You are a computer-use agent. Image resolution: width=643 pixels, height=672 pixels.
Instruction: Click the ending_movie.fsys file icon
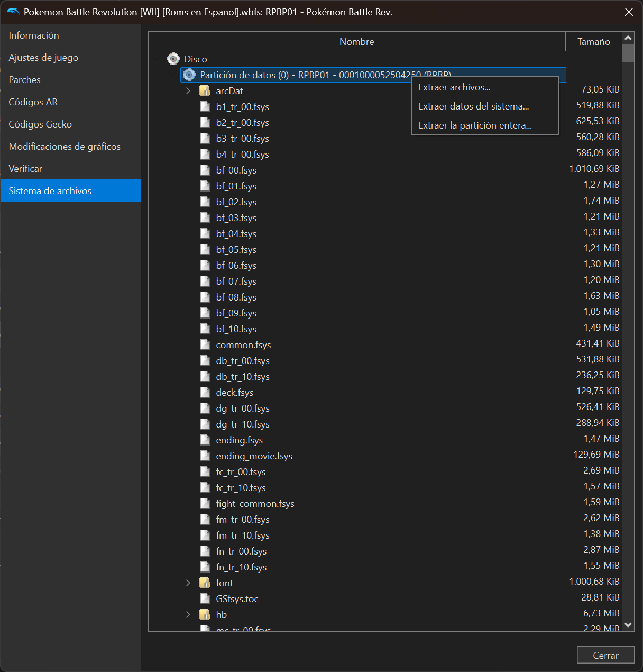click(x=205, y=456)
